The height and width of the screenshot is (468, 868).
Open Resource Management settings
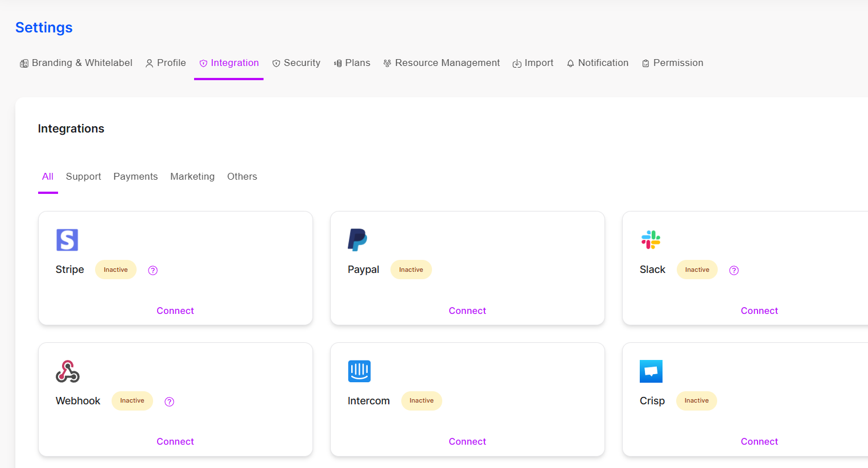click(x=441, y=63)
